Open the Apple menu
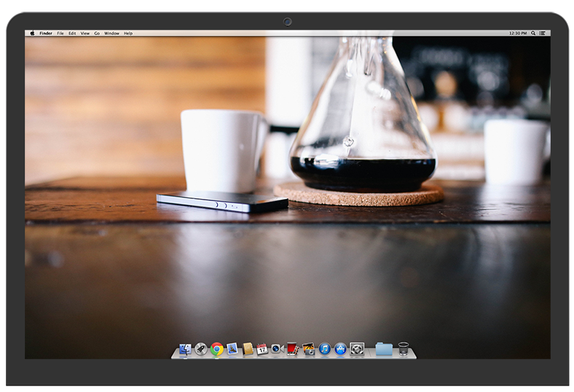 click(x=32, y=34)
